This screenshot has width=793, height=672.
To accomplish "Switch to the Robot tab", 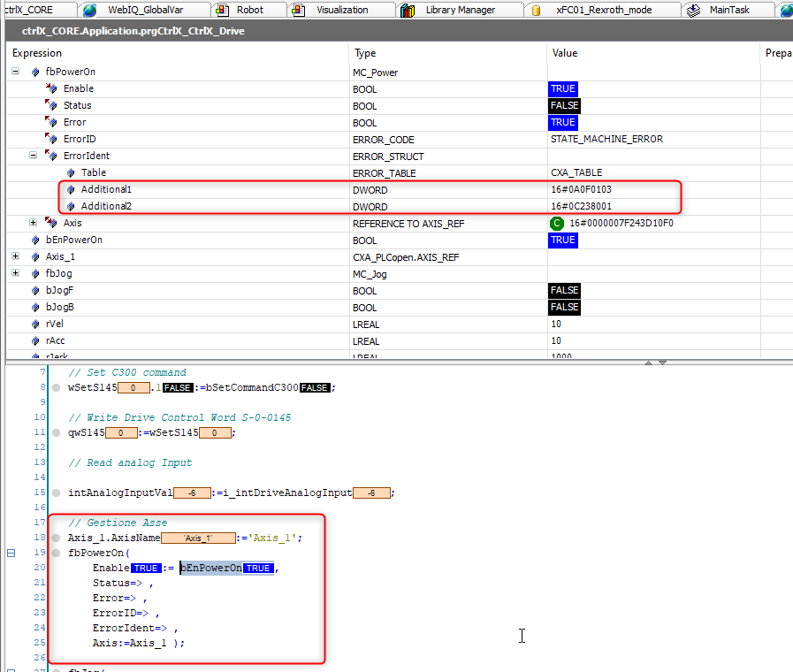I will (x=249, y=11).
